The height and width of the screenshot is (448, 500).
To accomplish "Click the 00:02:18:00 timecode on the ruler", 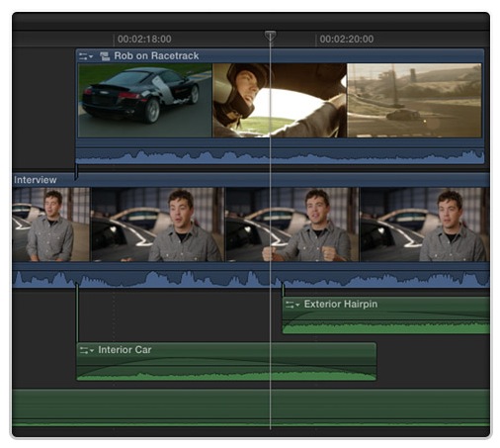I will (x=144, y=40).
